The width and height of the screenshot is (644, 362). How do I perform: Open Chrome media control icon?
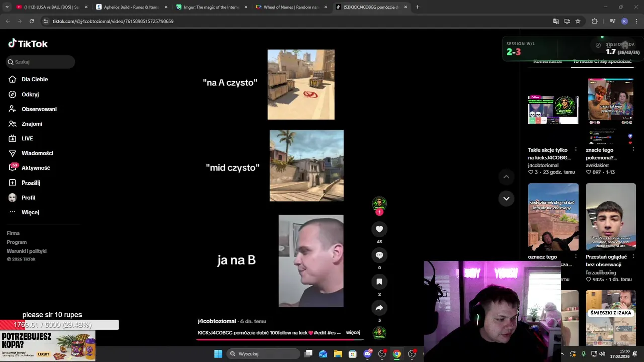612,21
